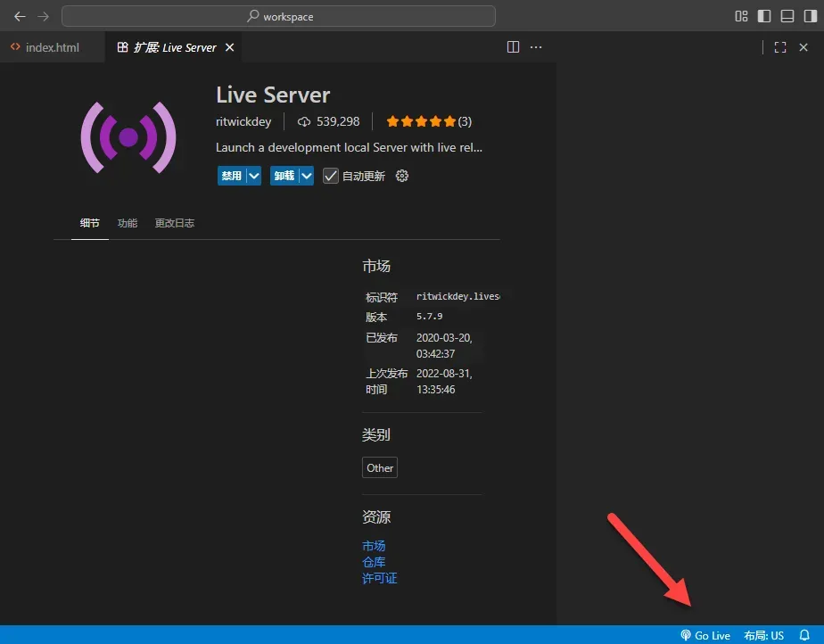Click the 布局: US status bar selector

tap(763, 635)
